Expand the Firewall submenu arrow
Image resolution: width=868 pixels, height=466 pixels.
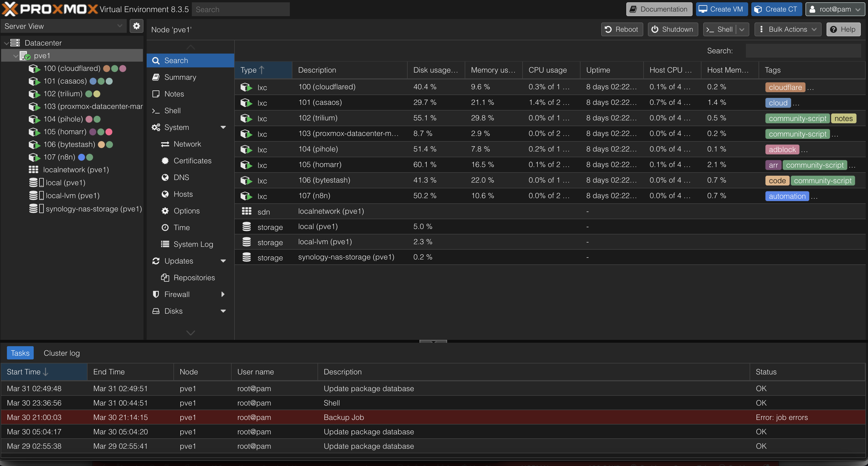point(223,295)
